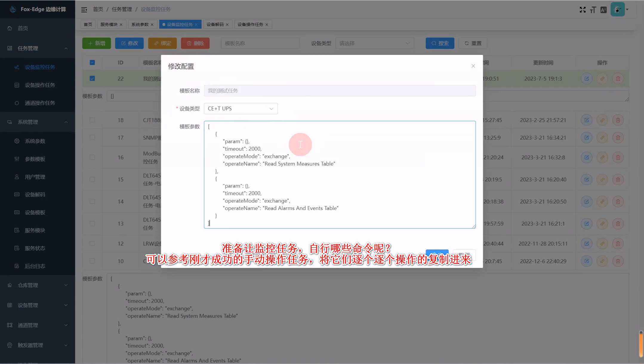Image resolution: width=644 pixels, height=364 pixels.
Task: Open 通道操作任务 in the sidebar
Action: 40,103
